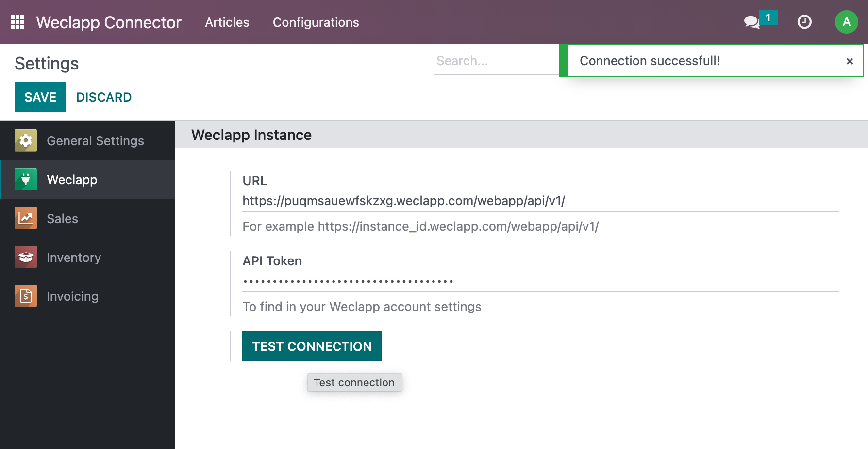Save the settings
Screen dimensions: 868x449
[x=40, y=97]
